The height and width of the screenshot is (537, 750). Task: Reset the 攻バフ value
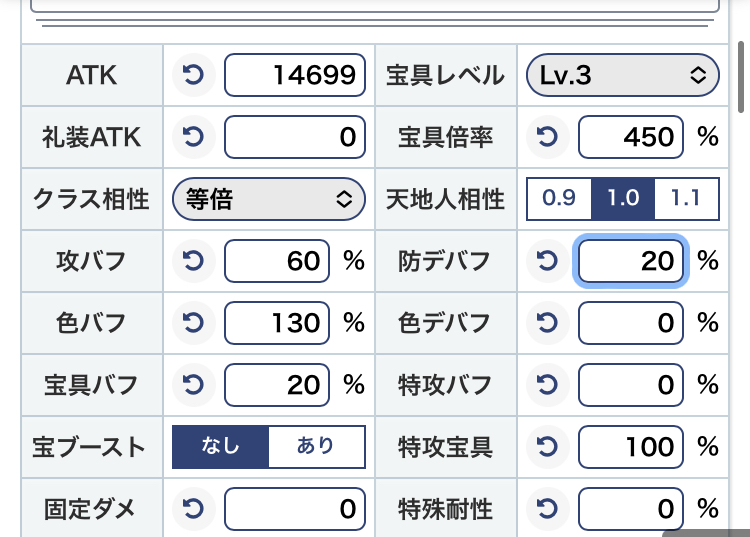click(x=194, y=261)
